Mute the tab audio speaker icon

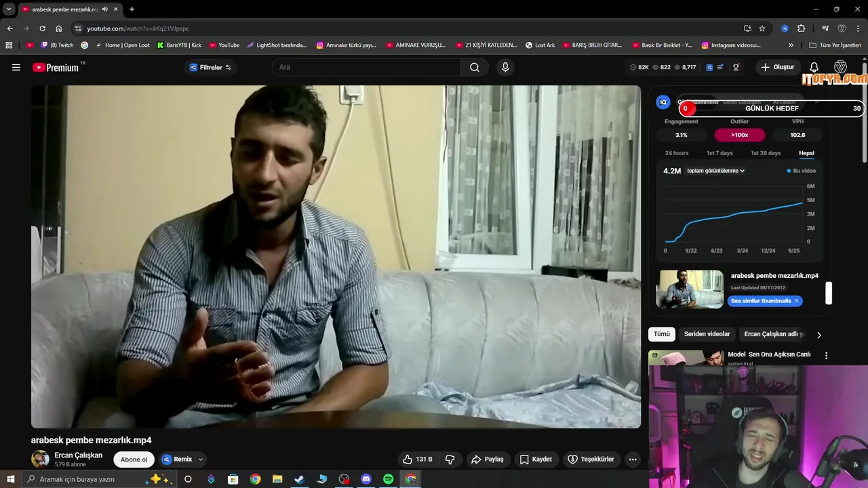(105, 9)
